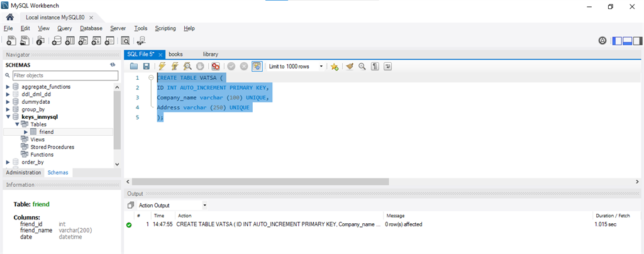Click the editor horizontal scrollbar

(x=260, y=181)
